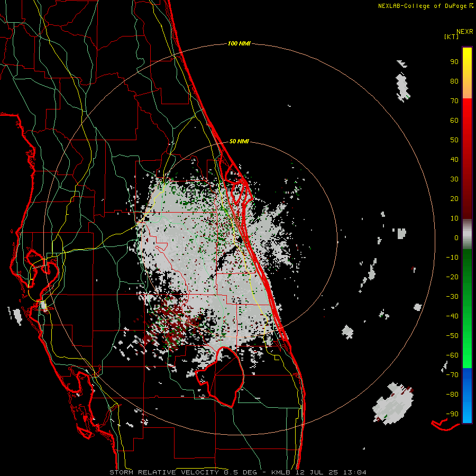Click the positive 40 scale value
Screen dimensions: 476x476
click(454, 159)
